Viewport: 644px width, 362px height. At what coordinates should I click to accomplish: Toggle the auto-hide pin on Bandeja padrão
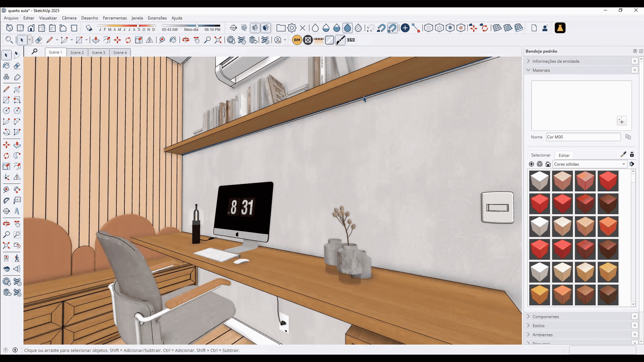[x=635, y=51]
